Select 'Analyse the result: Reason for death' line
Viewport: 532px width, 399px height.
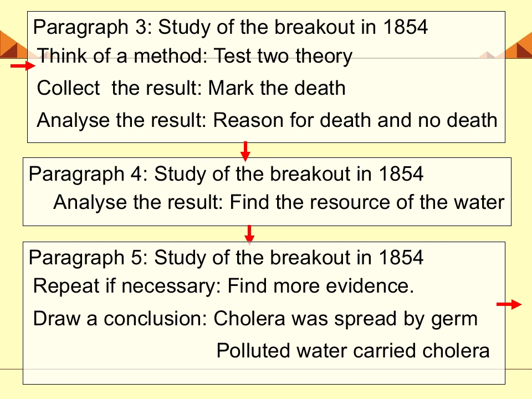point(267,120)
